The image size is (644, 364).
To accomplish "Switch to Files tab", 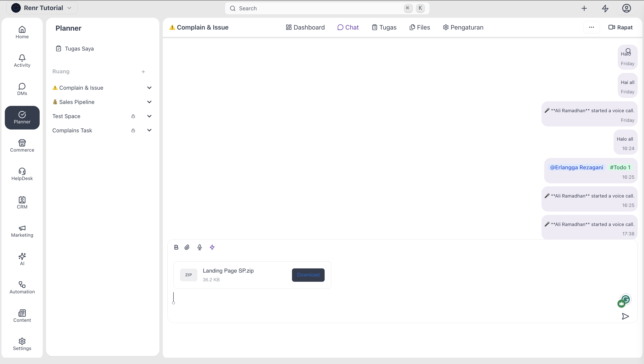I will 420,27.
